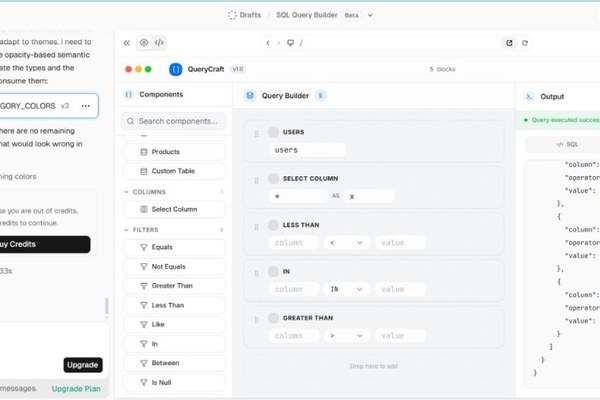Click the Beta badge
Image resolution: width=600 pixels, height=400 pixels.
coord(351,15)
